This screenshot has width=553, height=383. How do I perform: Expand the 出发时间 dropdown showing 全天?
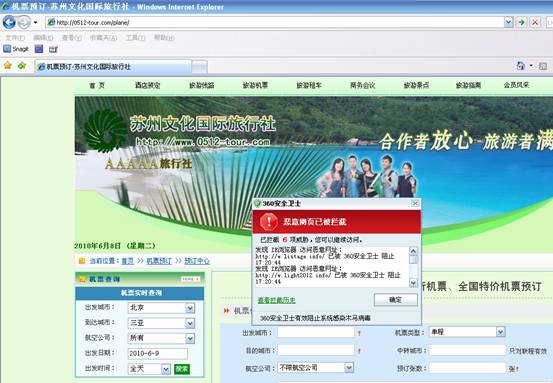pyautogui.click(x=166, y=369)
